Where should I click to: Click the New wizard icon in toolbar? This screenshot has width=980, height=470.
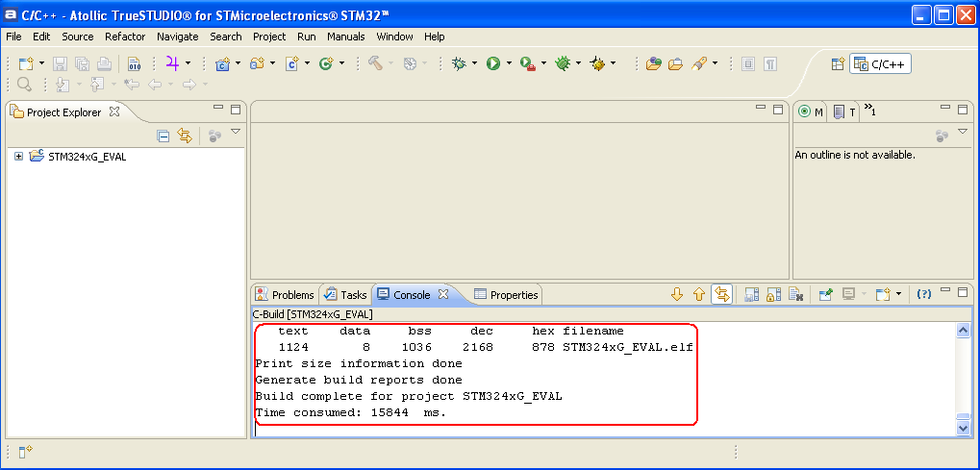(26, 63)
